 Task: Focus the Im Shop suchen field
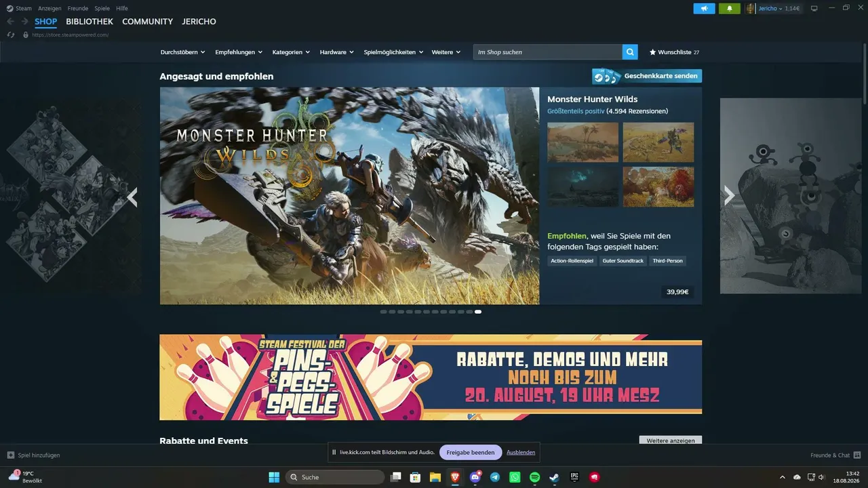point(548,52)
